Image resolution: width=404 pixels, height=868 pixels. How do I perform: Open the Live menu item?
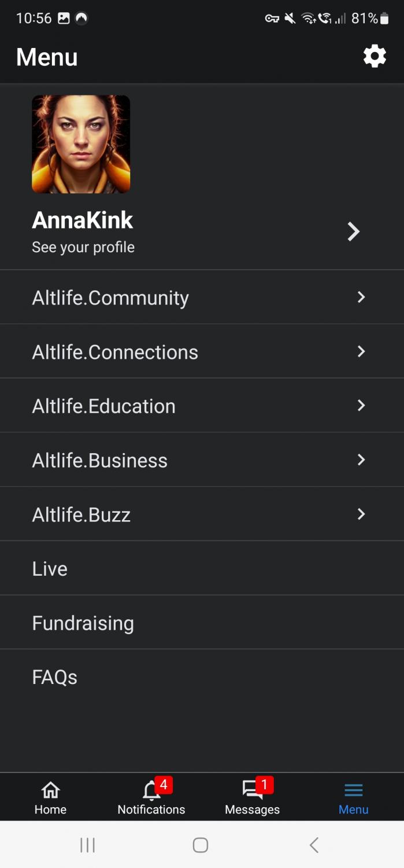click(50, 569)
